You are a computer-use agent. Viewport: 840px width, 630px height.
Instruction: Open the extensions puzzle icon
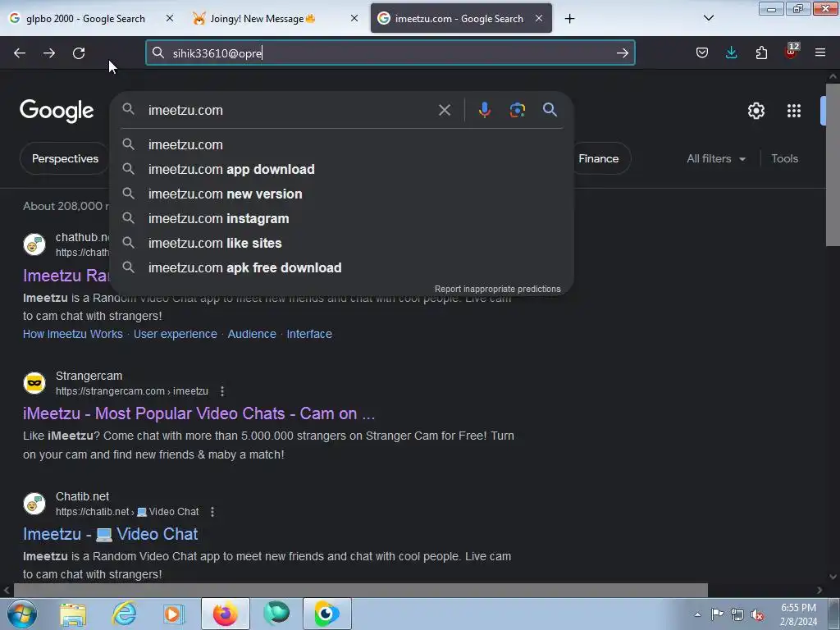pos(761,52)
